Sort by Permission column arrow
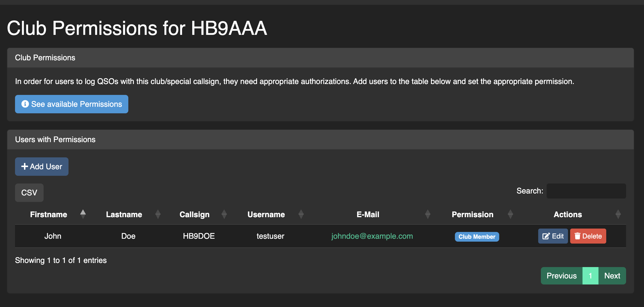 click(511, 214)
